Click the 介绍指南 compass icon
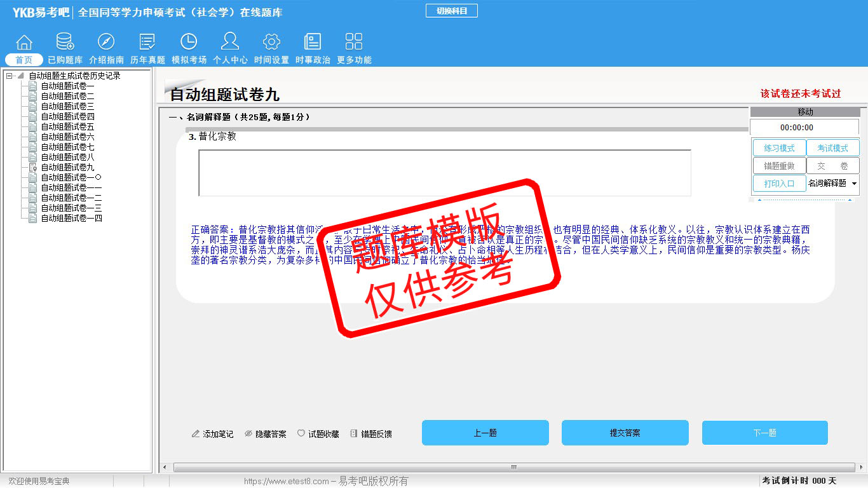Viewport: 868px width, 488px height. (x=106, y=43)
